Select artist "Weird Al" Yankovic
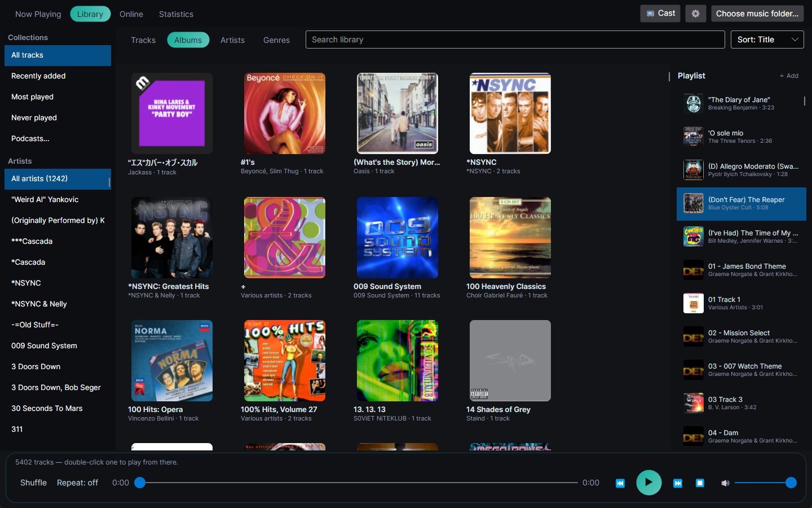 pos(58,200)
